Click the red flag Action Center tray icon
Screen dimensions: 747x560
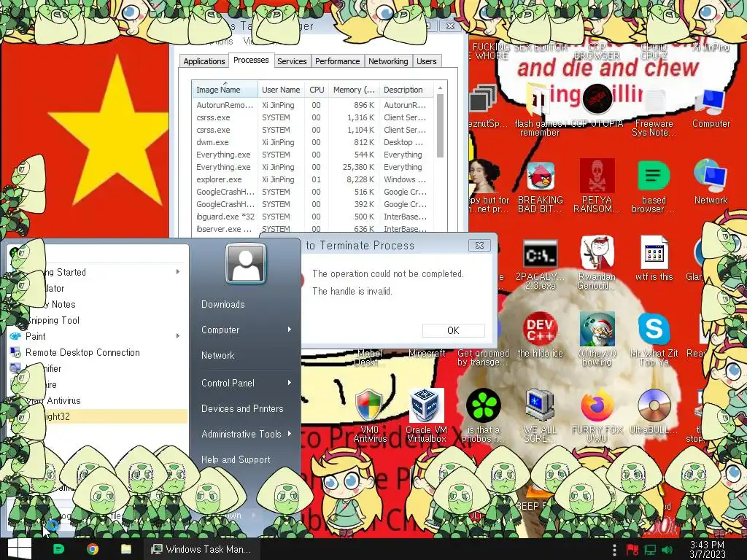[632, 551]
